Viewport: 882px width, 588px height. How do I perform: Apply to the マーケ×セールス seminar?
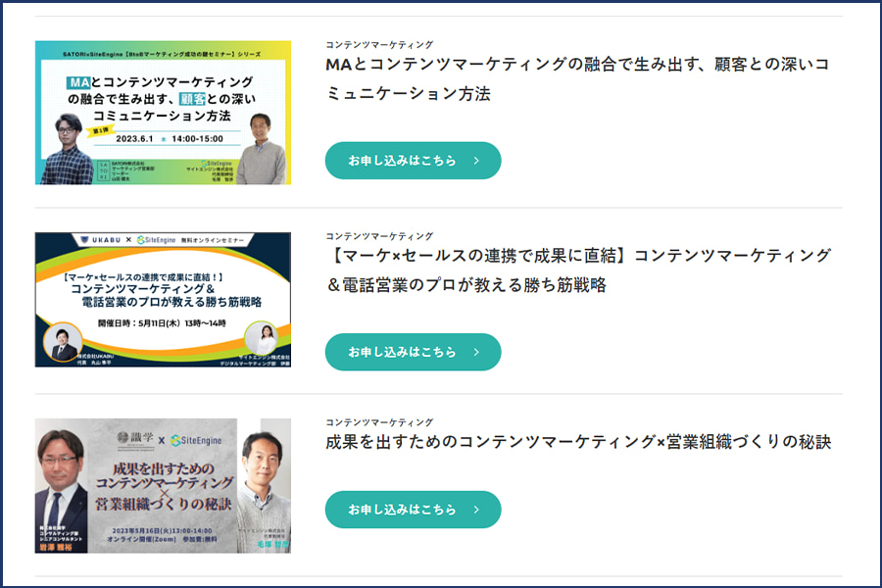413,352
